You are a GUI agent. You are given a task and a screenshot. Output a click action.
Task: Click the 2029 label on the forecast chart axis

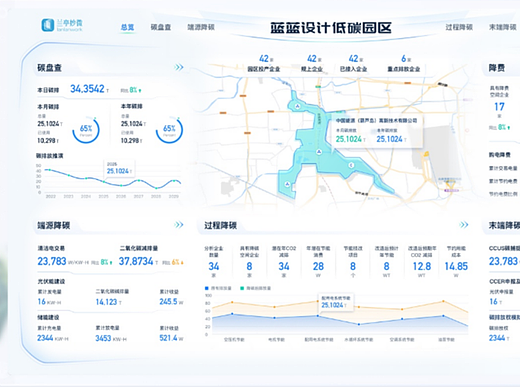tap(174, 196)
